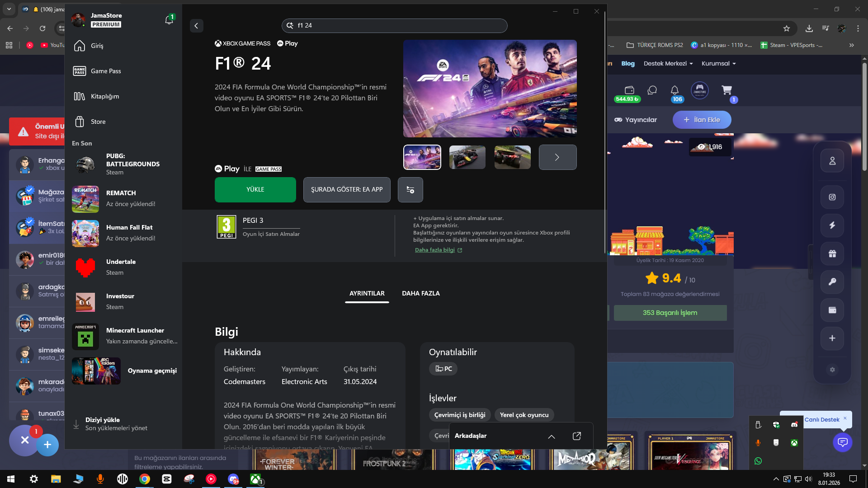Click the 353 Başarılı İşlem bar
This screenshot has height=488, width=868.
[670, 313]
